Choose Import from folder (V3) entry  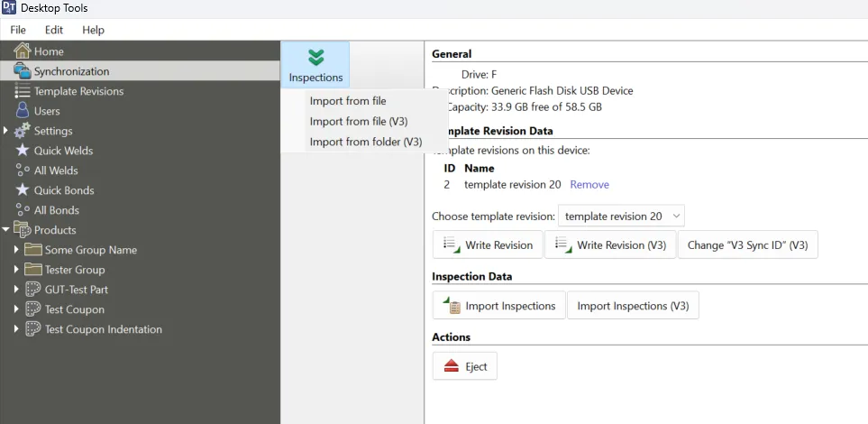[366, 142]
